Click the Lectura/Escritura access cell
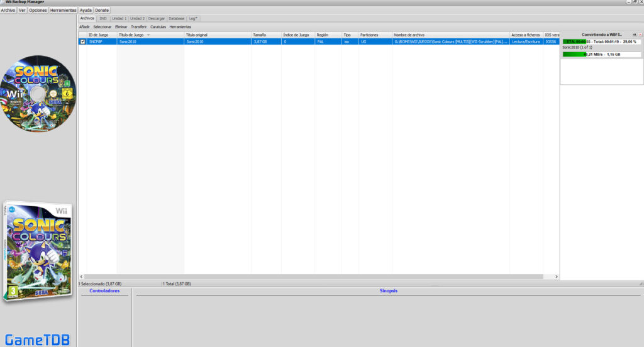 click(526, 41)
